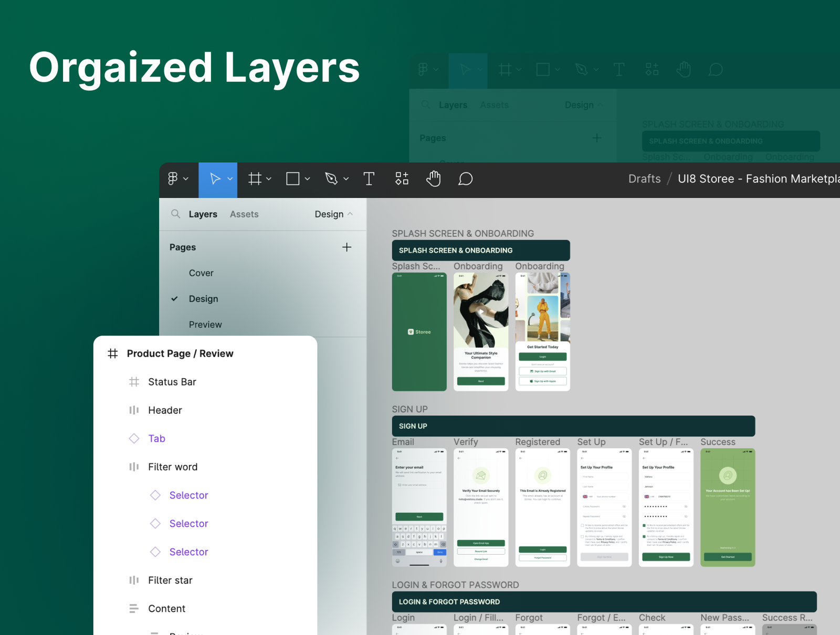
Task: Expand the Move tool dropdown chevron
Action: [230, 179]
